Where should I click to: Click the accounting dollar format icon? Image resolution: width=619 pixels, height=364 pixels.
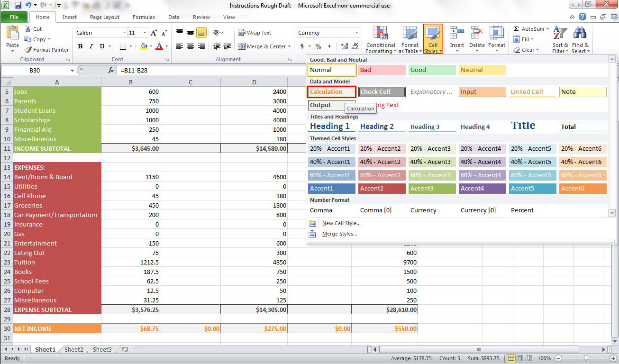(x=302, y=46)
